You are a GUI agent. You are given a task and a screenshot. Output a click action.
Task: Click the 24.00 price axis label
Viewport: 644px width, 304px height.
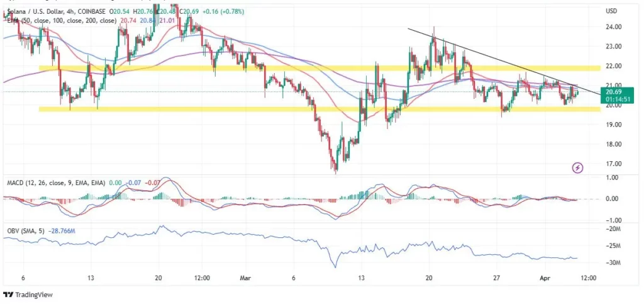613,27
